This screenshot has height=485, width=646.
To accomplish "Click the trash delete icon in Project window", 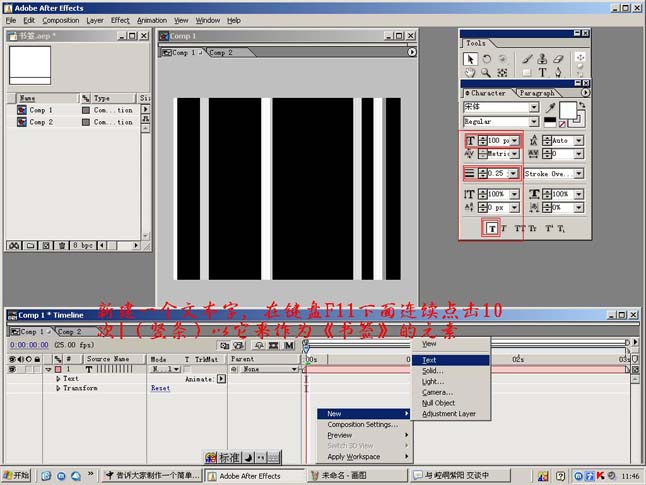I will [x=61, y=246].
